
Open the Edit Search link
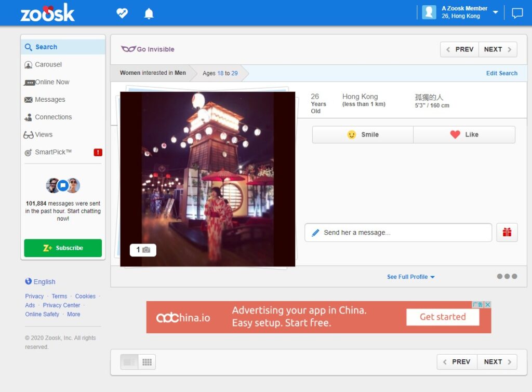pyautogui.click(x=502, y=73)
